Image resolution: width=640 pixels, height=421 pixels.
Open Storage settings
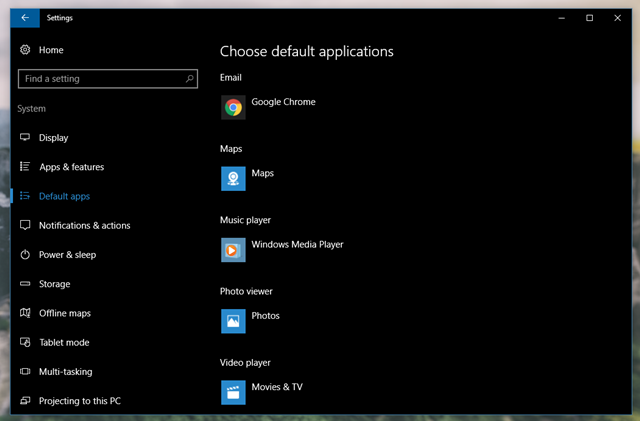point(55,284)
